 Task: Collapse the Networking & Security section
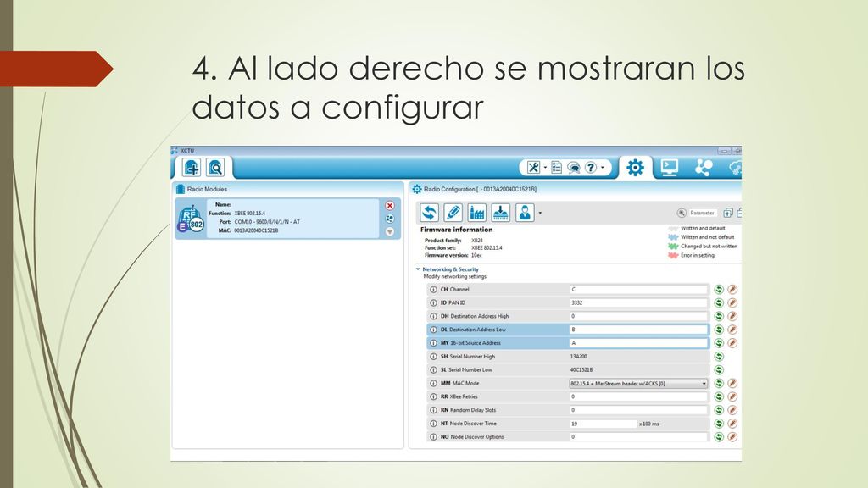tap(418, 269)
